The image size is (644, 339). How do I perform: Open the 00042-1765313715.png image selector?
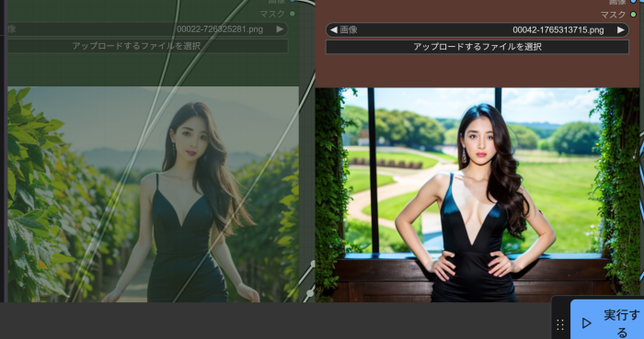[477, 30]
